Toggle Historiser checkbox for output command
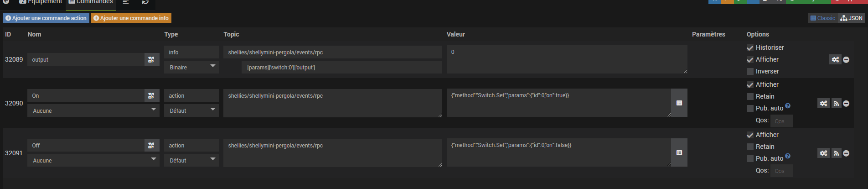Image resolution: width=868 pixels, height=189 pixels. tap(750, 47)
